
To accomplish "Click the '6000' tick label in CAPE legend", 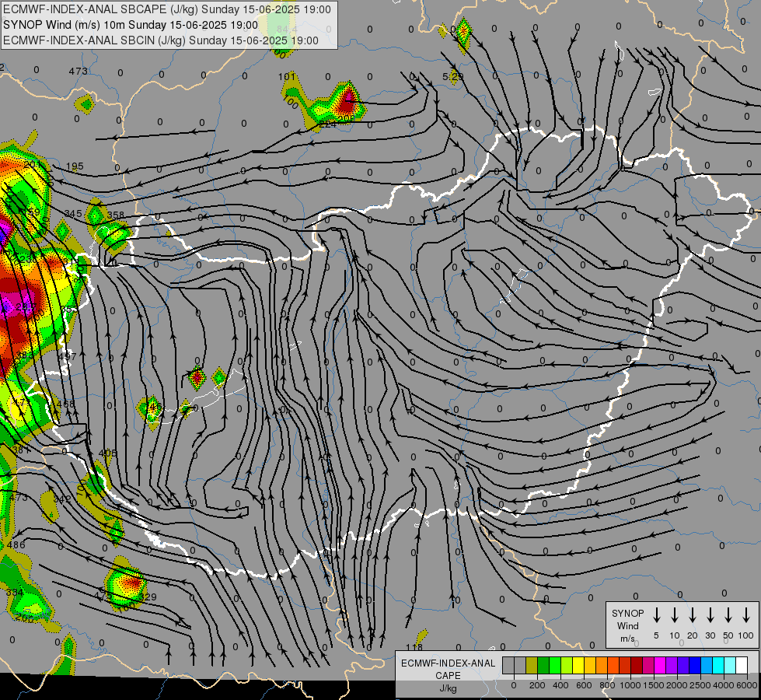I will 747,685.
